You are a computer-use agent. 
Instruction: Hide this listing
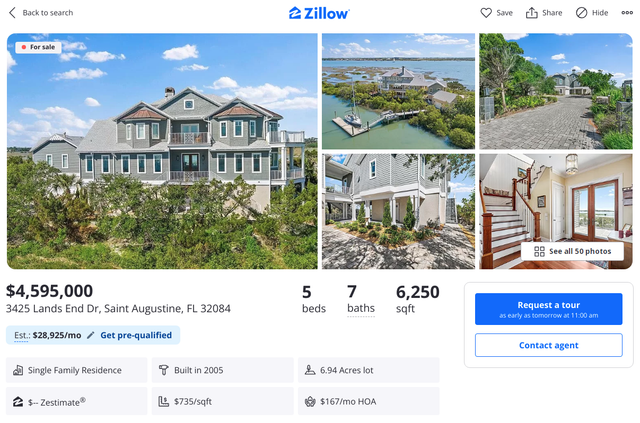click(582, 13)
